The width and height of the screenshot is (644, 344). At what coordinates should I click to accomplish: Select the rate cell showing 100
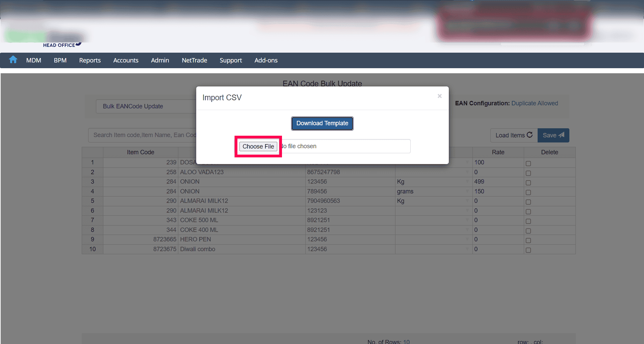[x=498, y=162]
